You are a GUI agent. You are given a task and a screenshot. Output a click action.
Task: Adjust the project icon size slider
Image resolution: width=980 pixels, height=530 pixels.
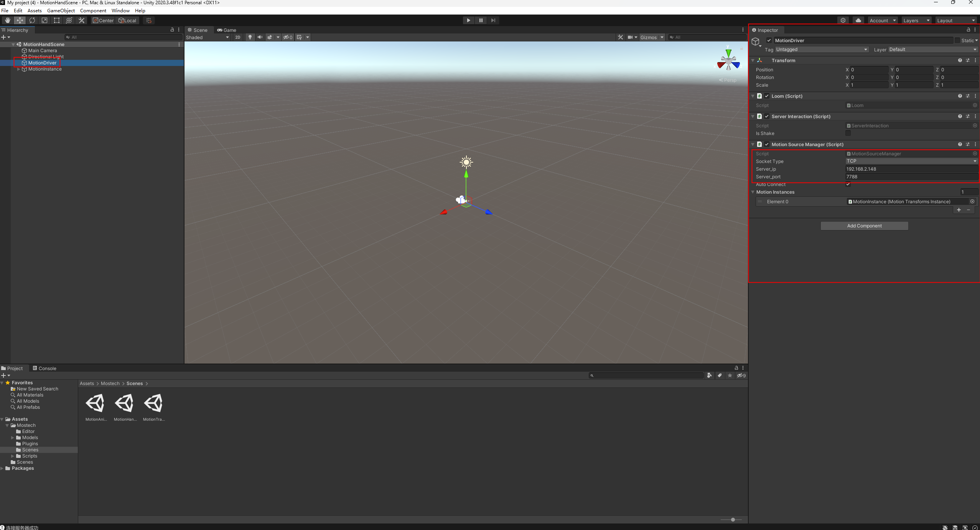[x=733, y=520]
